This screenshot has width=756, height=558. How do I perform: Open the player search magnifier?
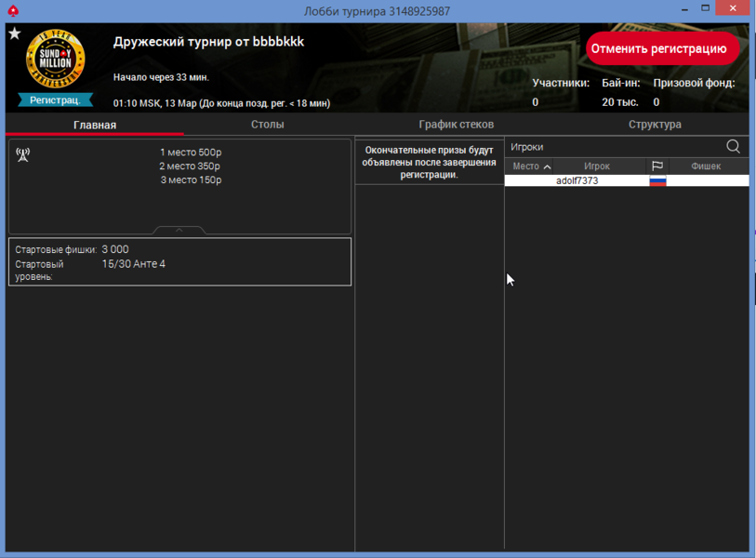point(733,147)
